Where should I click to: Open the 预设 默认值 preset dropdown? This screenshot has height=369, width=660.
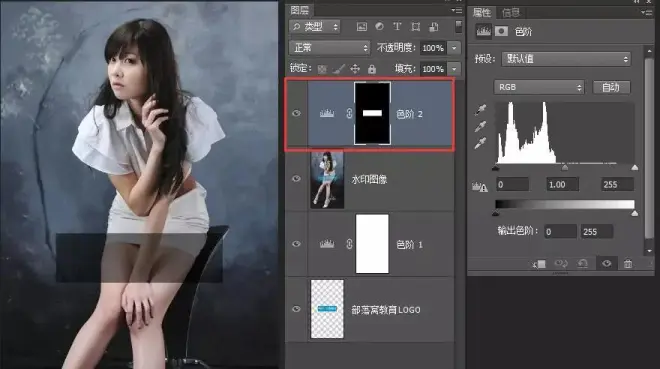tap(566, 59)
